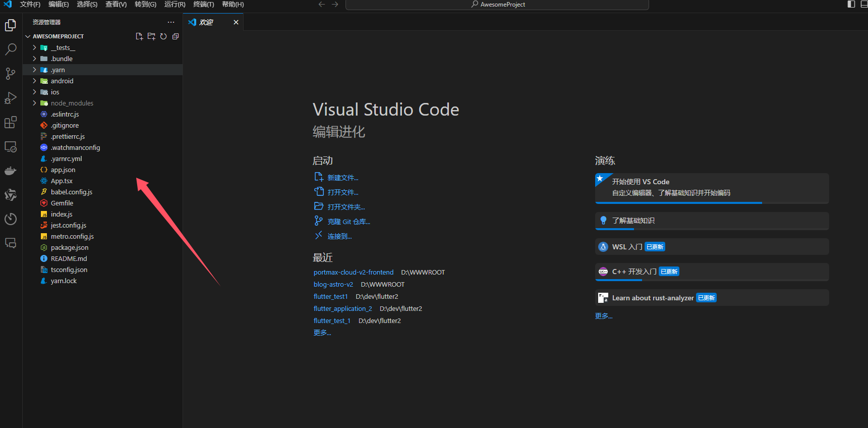
Task: Open the Run and Debug view
Action: pyautogui.click(x=11, y=98)
